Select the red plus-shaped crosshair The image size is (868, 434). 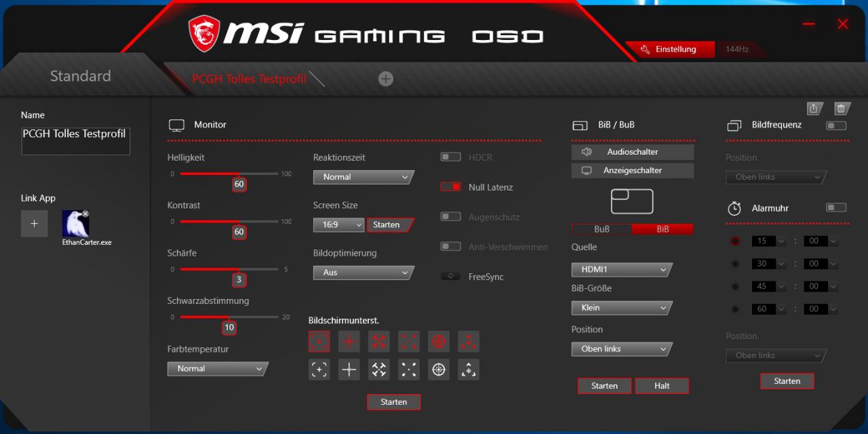(349, 341)
